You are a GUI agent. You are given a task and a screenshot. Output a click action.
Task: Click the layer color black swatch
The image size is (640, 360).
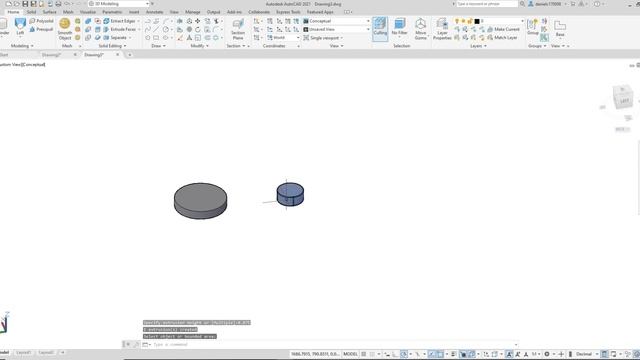(477, 21)
